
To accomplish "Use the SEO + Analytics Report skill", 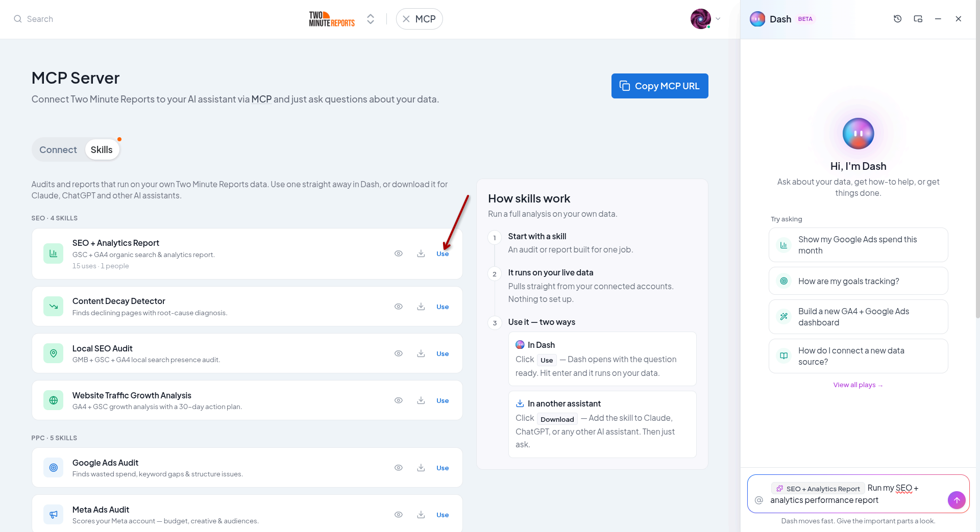I will coord(443,254).
